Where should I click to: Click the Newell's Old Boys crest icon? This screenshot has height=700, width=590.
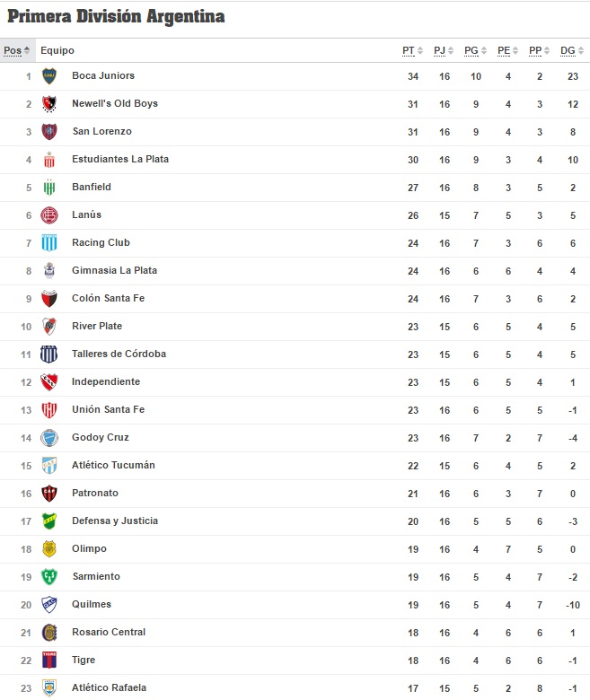[x=49, y=103]
